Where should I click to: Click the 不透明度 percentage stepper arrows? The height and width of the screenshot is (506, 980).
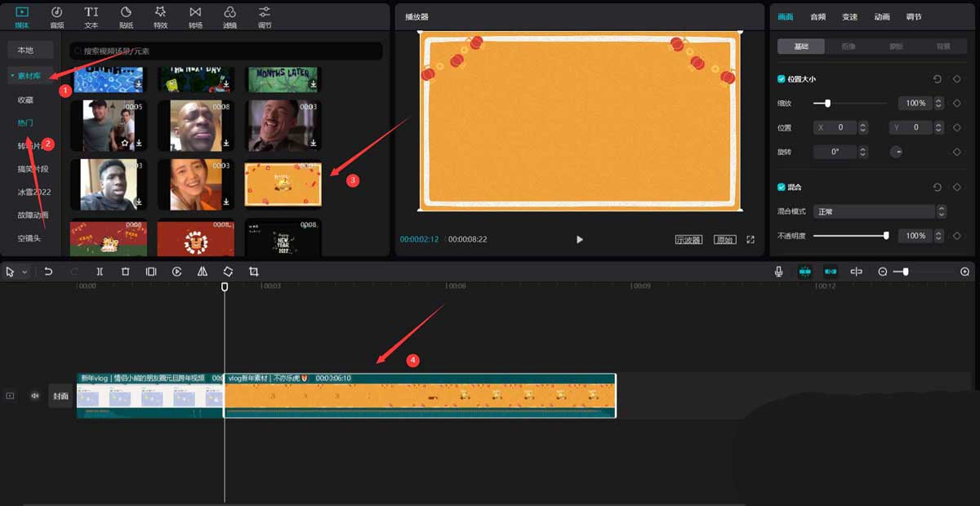coord(938,236)
